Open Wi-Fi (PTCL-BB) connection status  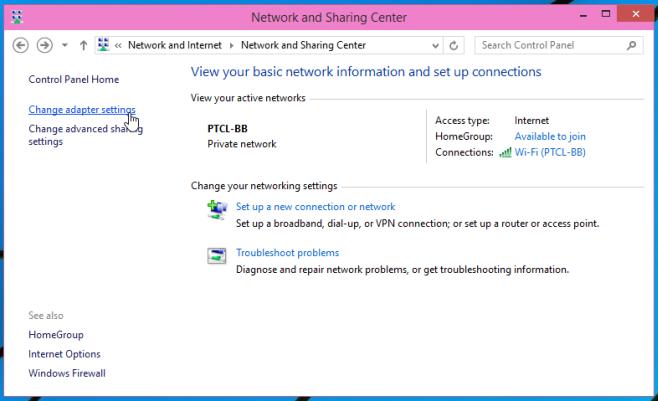pos(550,152)
